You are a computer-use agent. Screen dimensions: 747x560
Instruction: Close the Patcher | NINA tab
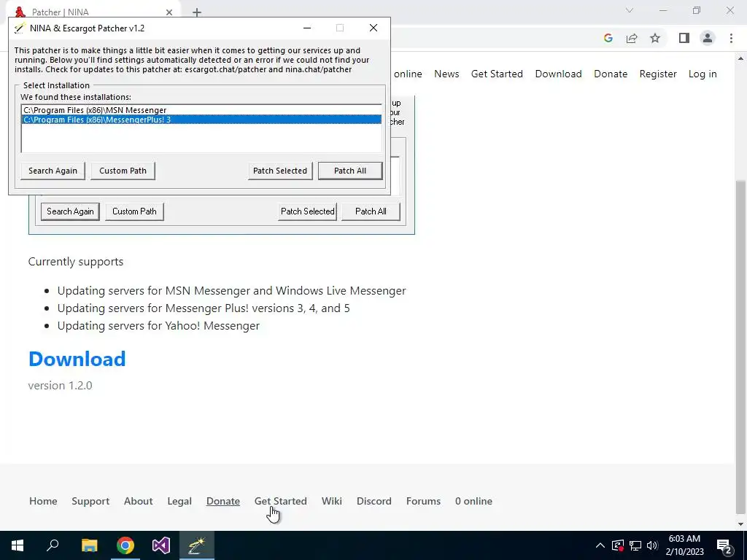point(169,12)
